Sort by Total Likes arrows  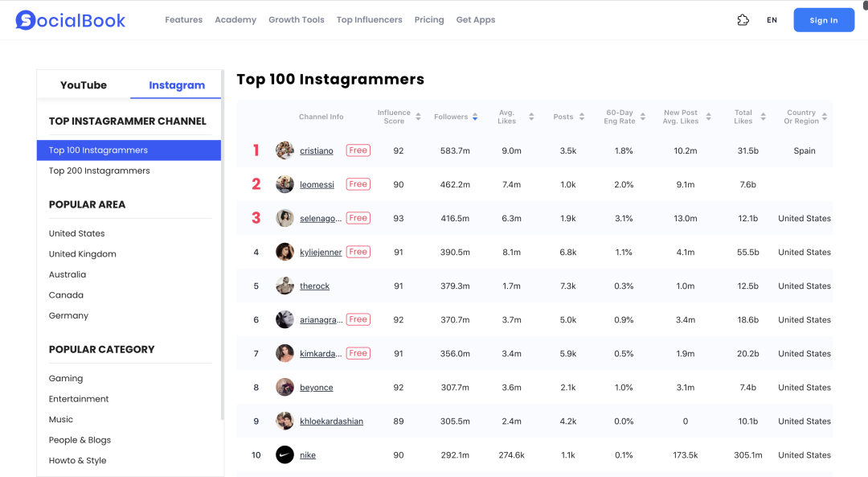(x=764, y=117)
